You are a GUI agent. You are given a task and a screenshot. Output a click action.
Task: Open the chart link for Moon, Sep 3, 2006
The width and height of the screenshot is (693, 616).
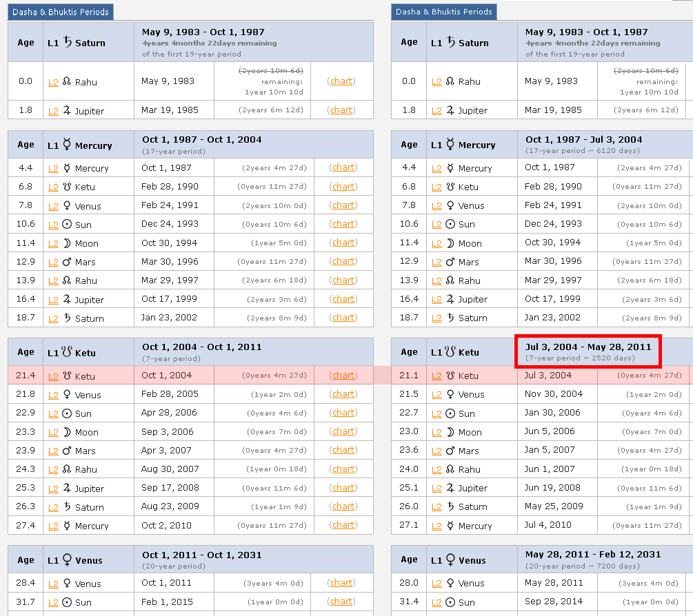pyautogui.click(x=343, y=431)
